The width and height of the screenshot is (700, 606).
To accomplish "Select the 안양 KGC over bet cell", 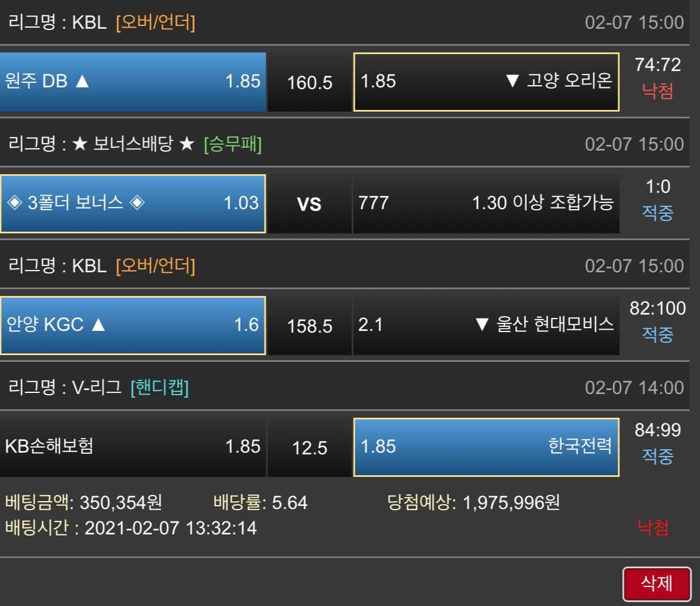I will point(133,325).
